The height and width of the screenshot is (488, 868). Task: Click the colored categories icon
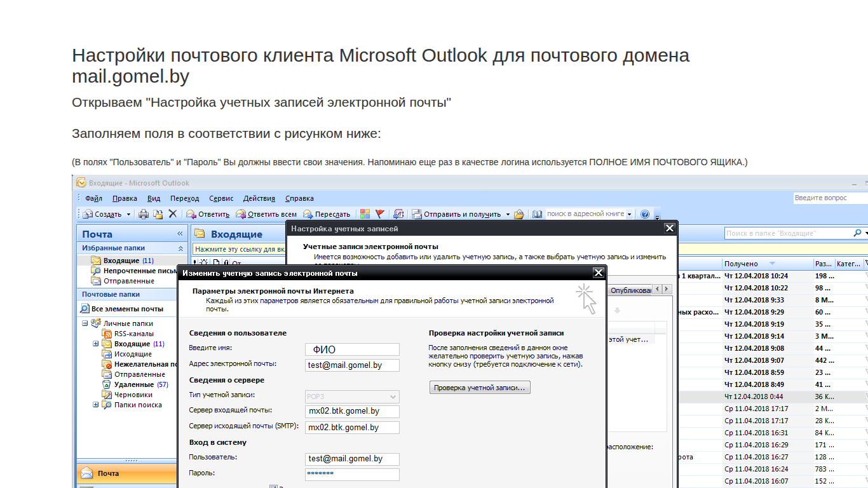[365, 214]
